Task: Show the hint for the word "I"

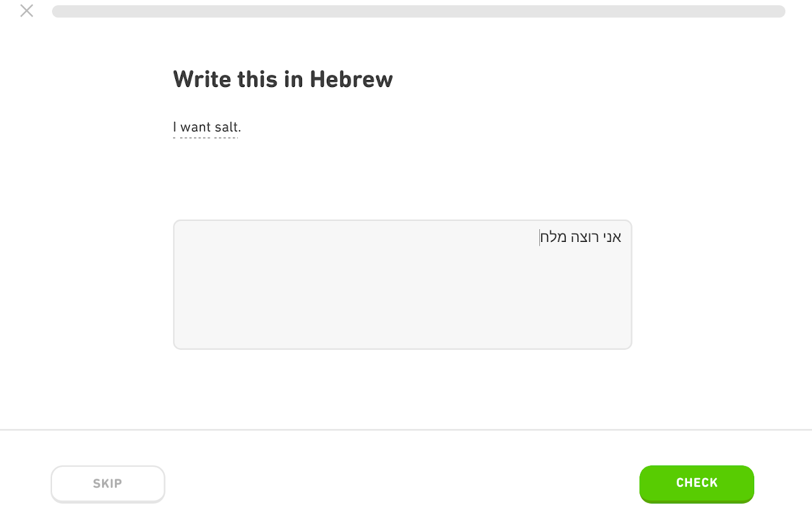Action: tap(175, 127)
